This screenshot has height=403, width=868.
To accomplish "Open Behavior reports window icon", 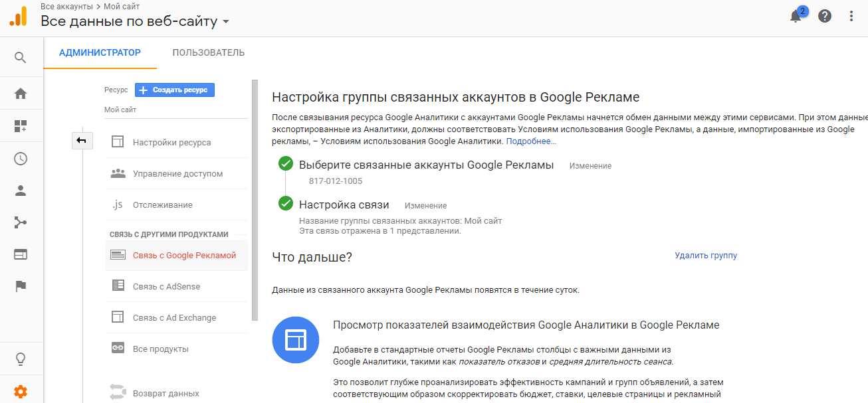I will click(21, 254).
